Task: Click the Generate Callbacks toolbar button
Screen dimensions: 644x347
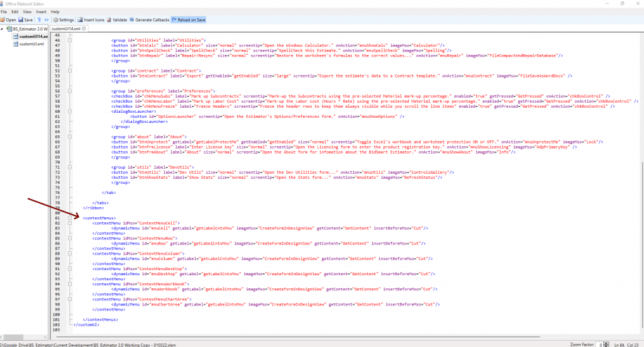Action: [150, 20]
